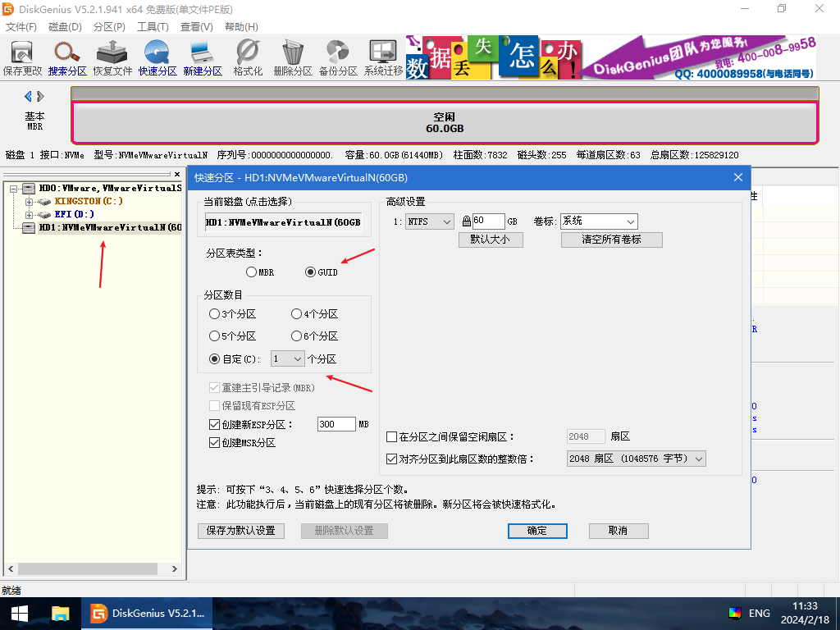Click the DiskGenius taskbar button
The width and height of the screenshot is (840, 630).
coord(147,614)
